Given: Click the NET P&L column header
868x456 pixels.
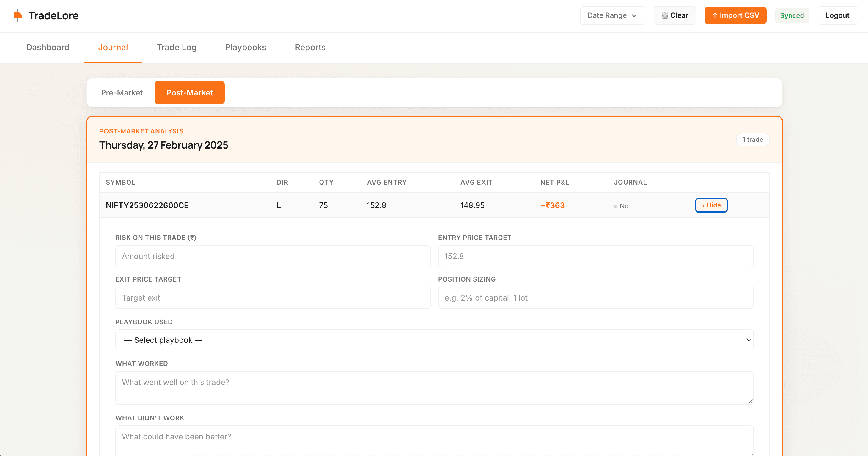Looking at the screenshot, I should (x=554, y=182).
